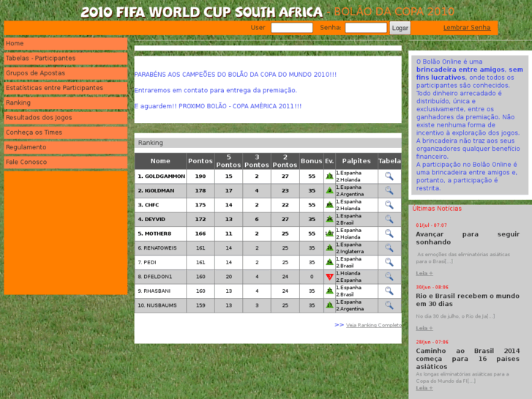Open headline Rio e Brasil recebem o mundo
Viewport: 532px width, 399px height.
468,300
